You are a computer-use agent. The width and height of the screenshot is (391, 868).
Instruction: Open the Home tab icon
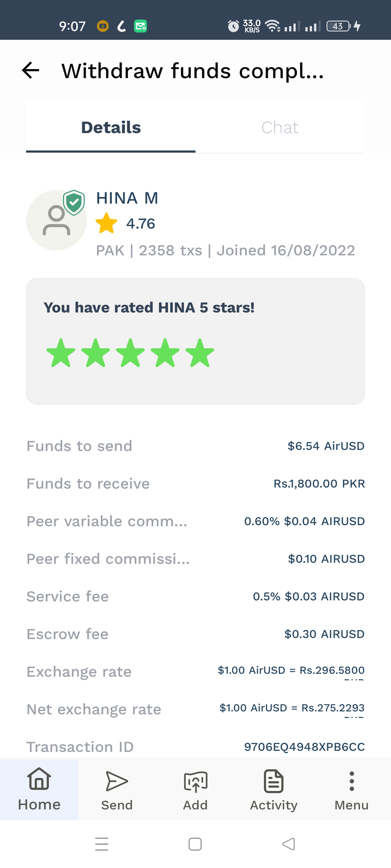[39, 779]
